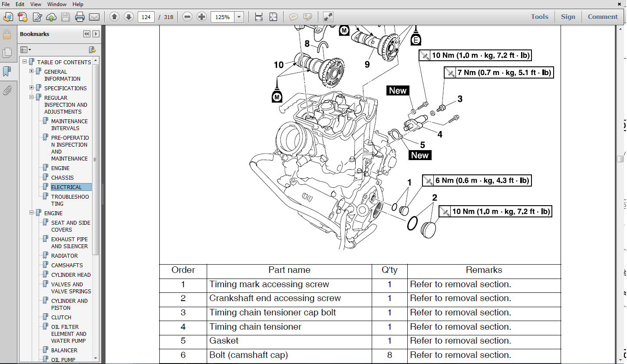Toggle the Page Thumbnails pane button
This screenshot has width=627, height=364.
[x=7, y=52]
